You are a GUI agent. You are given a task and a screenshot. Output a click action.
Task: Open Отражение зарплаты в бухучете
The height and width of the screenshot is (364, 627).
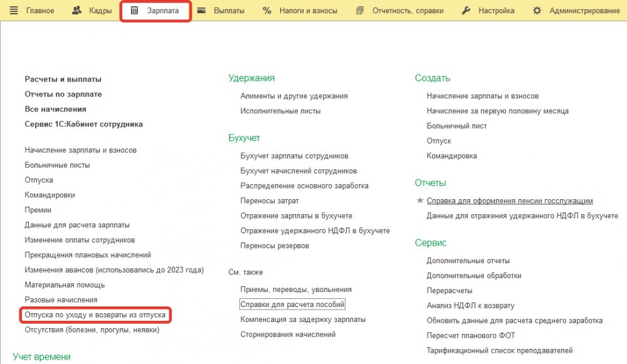(296, 216)
